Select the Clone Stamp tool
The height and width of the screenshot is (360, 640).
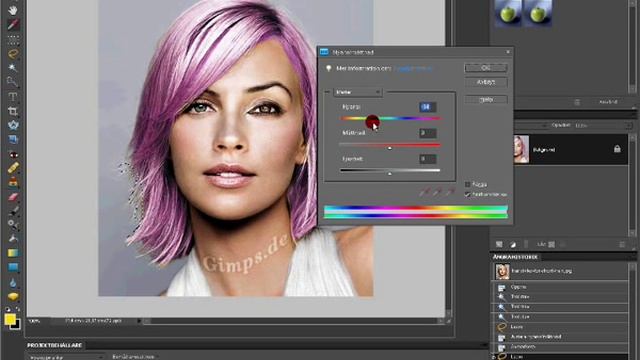click(x=13, y=182)
